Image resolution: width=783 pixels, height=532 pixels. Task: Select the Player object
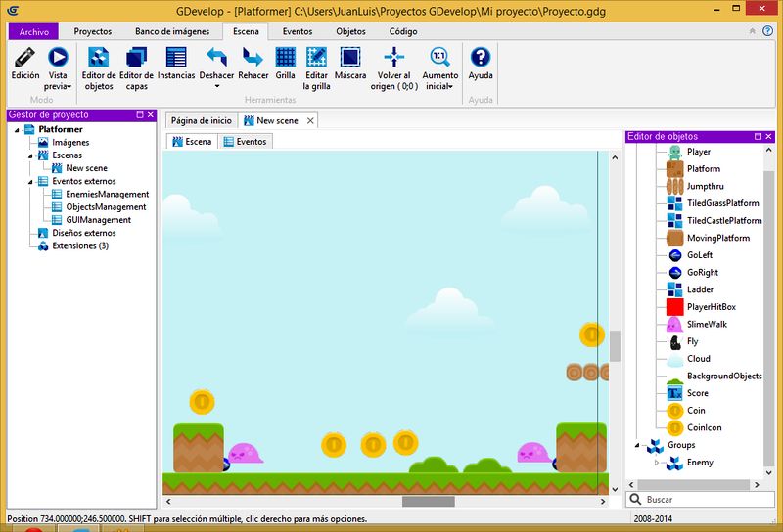[699, 152]
